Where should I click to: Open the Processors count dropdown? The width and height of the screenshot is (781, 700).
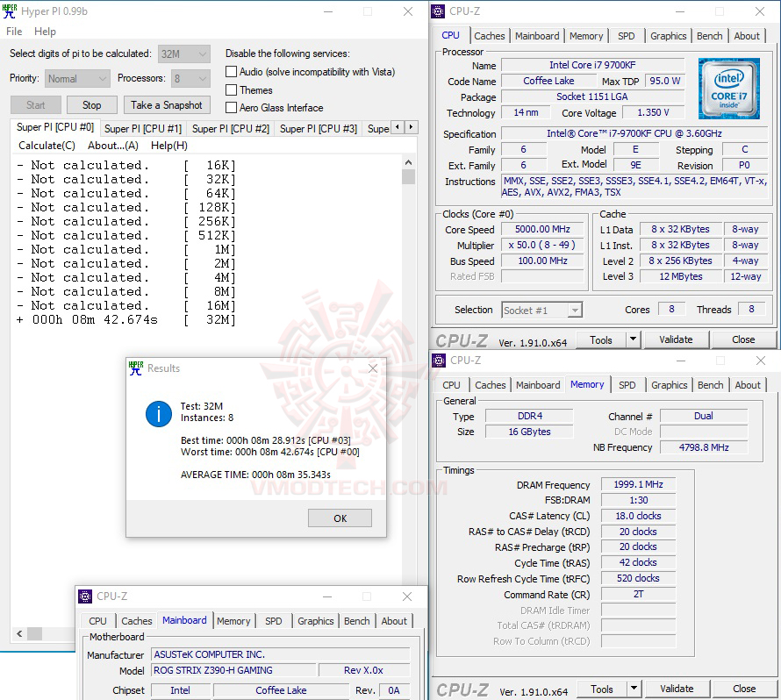click(190, 79)
